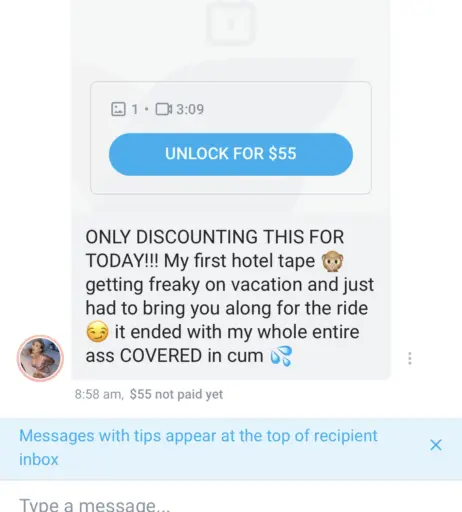This screenshot has width=462, height=512.
Task: Click the water droplets emoji
Action: [281, 356]
